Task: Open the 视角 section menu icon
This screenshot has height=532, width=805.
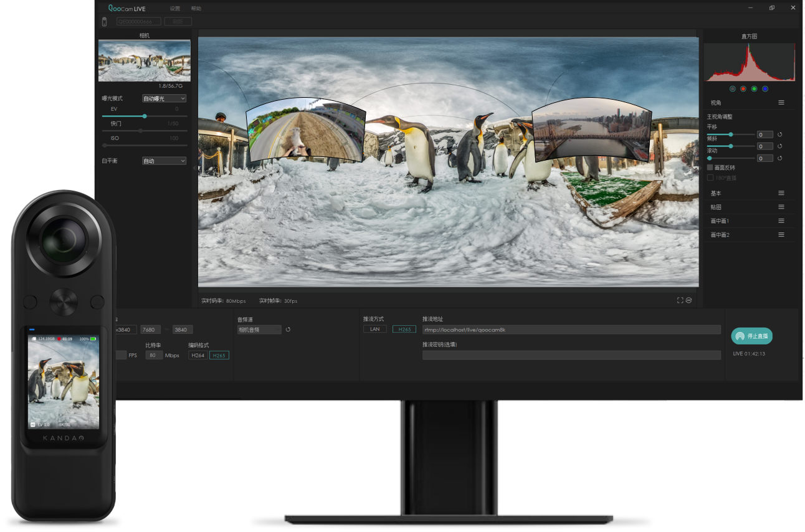Action: click(781, 103)
